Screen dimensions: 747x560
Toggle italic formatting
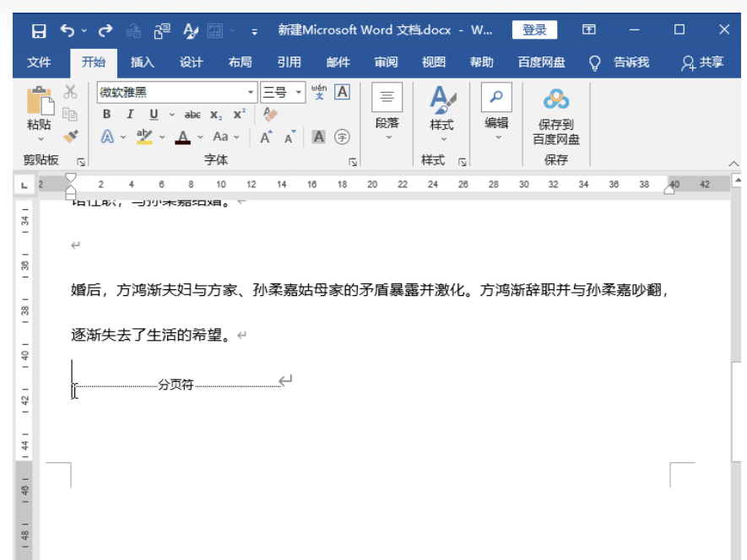pyautogui.click(x=130, y=115)
